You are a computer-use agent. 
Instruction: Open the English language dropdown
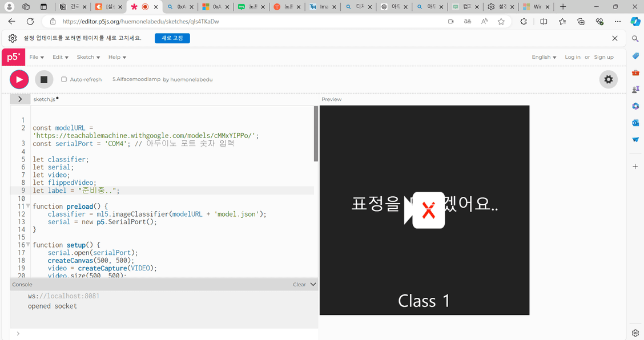(x=544, y=57)
